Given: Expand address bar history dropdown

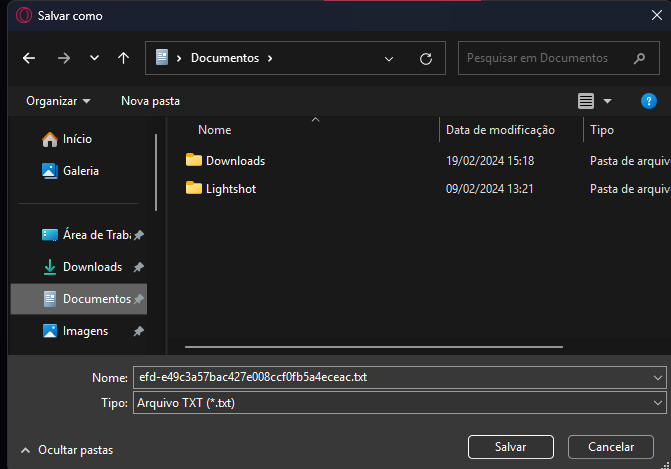Looking at the screenshot, I should click(x=389, y=58).
